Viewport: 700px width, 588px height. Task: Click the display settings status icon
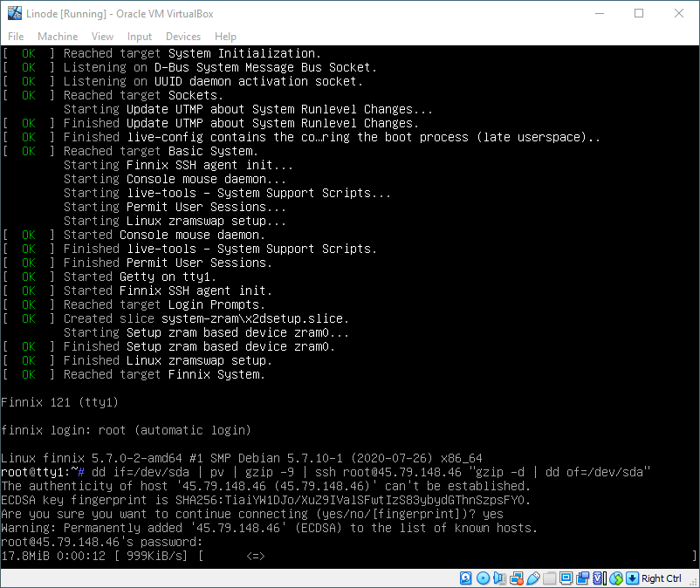coord(566,578)
